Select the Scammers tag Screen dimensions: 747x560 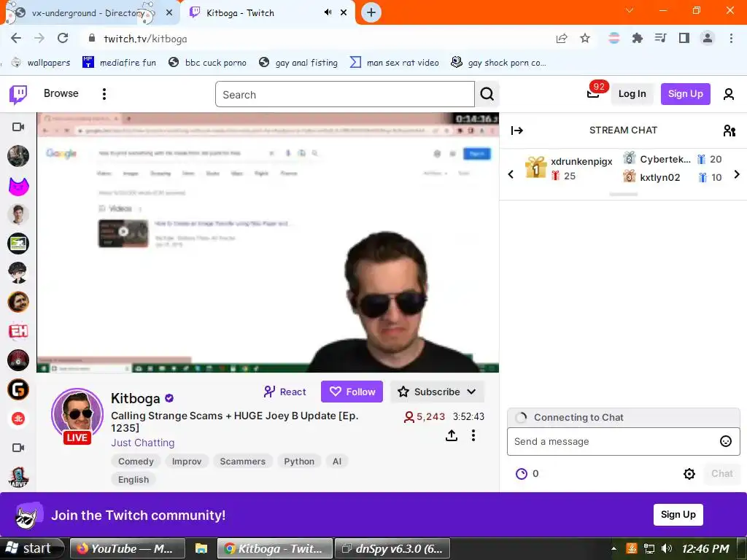pyautogui.click(x=242, y=462)
